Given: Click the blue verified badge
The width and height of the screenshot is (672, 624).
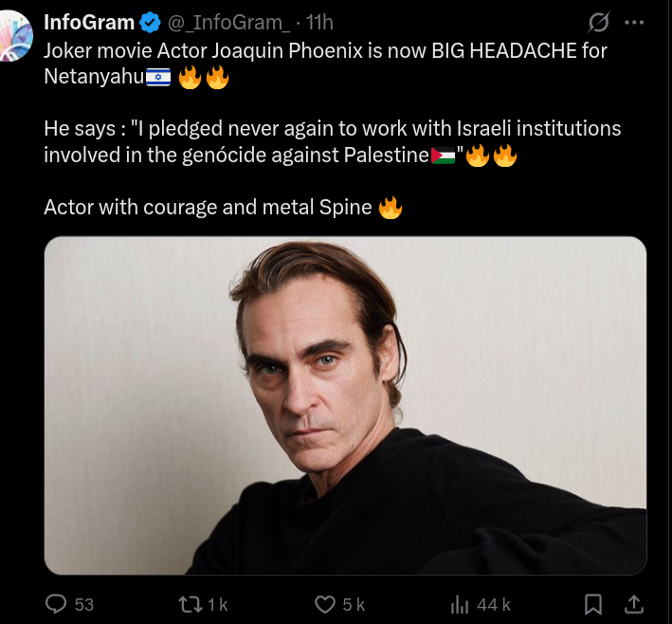Looking at the screenshot, I should [150, 23].
